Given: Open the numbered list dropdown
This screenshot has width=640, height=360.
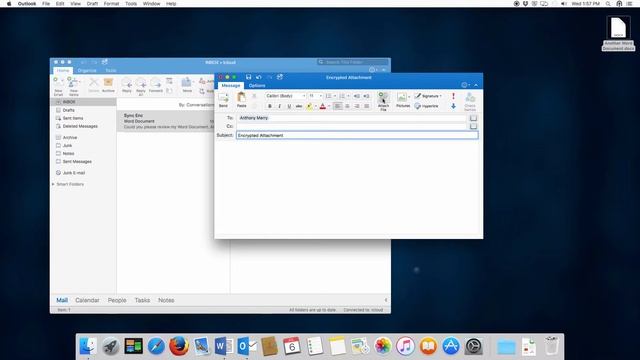Looking at the screenshot, I should click(348, 96).
